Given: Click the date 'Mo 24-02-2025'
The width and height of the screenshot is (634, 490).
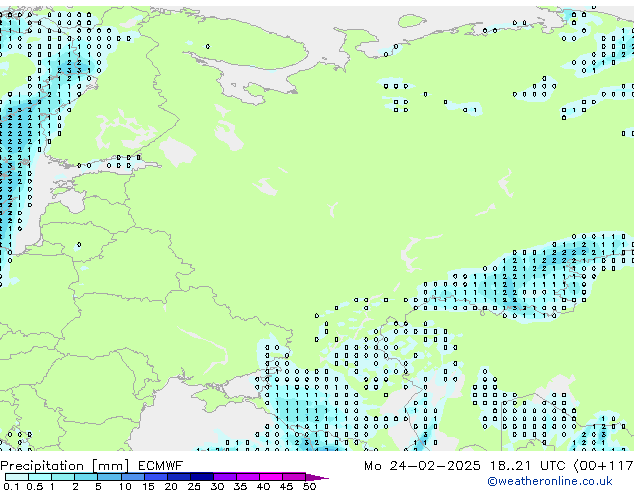Looking at the screenshot, I should (x=422, y=466).
